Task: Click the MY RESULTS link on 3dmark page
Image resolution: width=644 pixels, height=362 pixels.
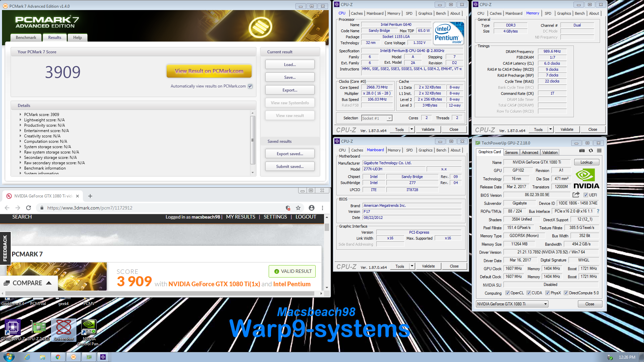Action: (240, 217)
